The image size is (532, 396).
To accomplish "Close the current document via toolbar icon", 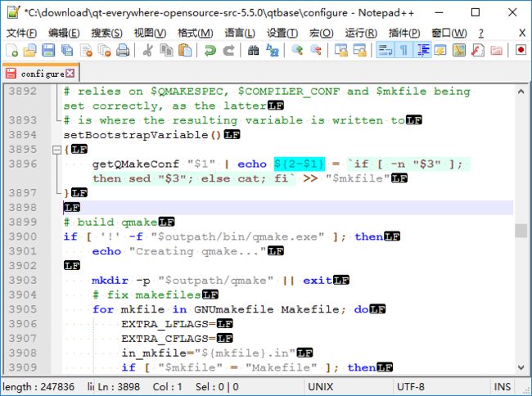I will [x=86, y=50].
